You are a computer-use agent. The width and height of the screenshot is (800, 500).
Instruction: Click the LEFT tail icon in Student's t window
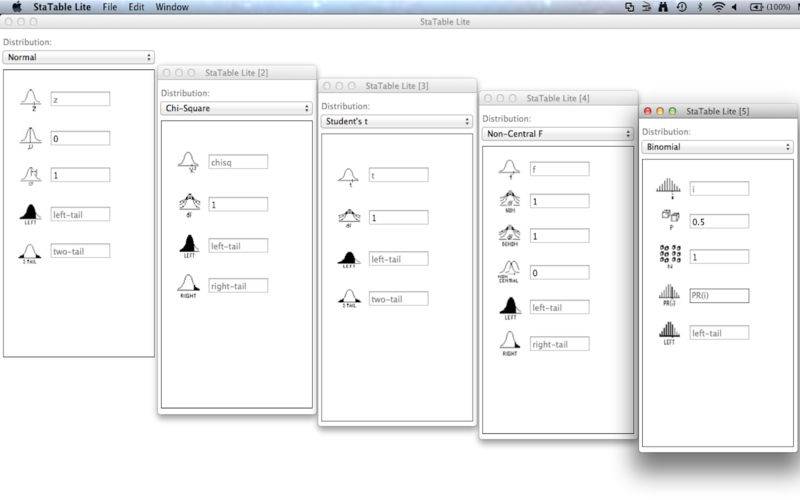(349, 260)
